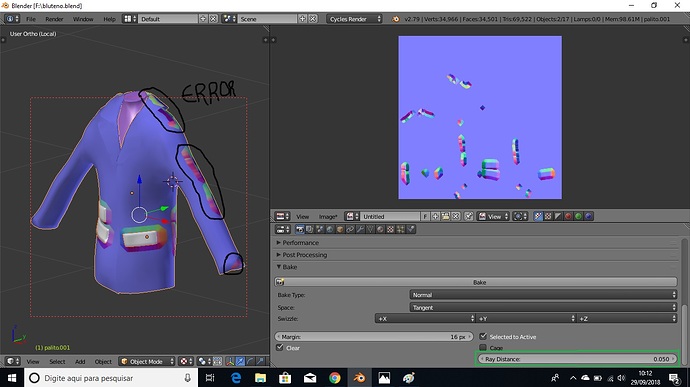Toggle color and alpha channels display

coord(538,216)
